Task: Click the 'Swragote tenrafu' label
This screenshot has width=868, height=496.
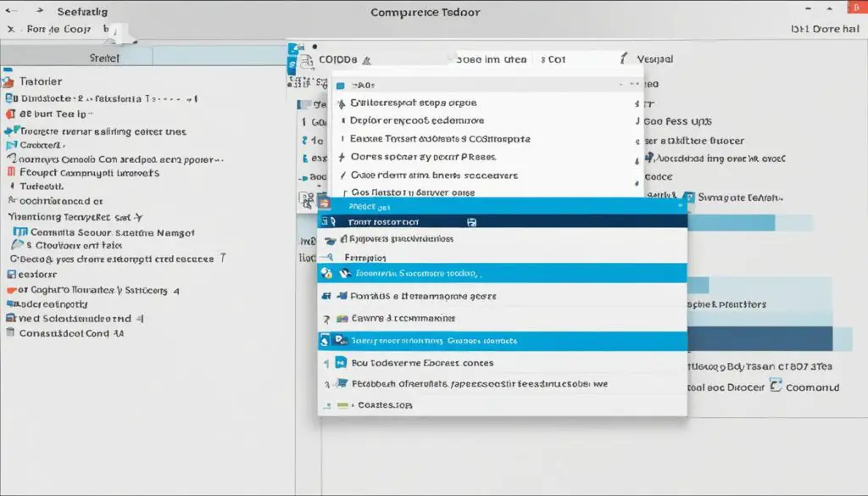Action: [x=741, y=197]
